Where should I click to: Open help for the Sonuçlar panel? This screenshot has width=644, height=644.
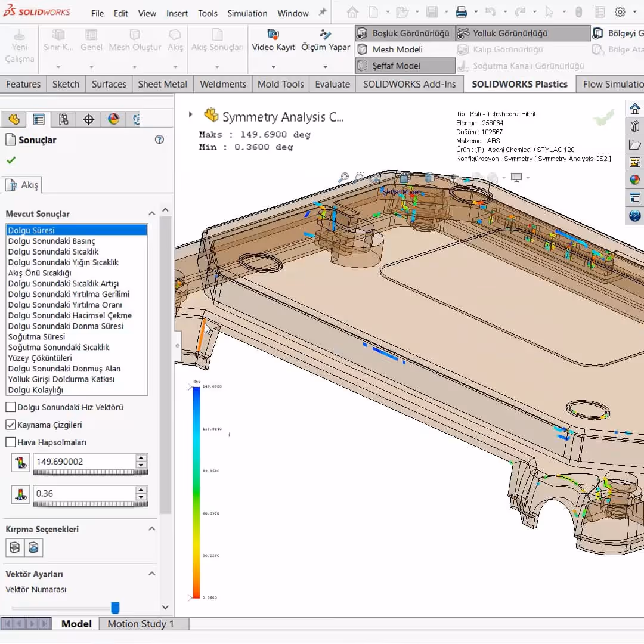pos(159,140)
